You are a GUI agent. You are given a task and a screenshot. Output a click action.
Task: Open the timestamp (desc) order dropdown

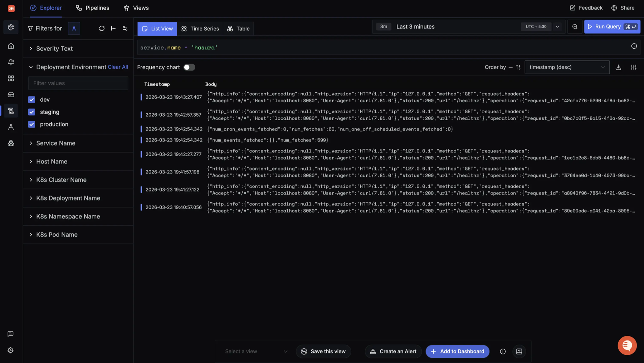(567, 67)
